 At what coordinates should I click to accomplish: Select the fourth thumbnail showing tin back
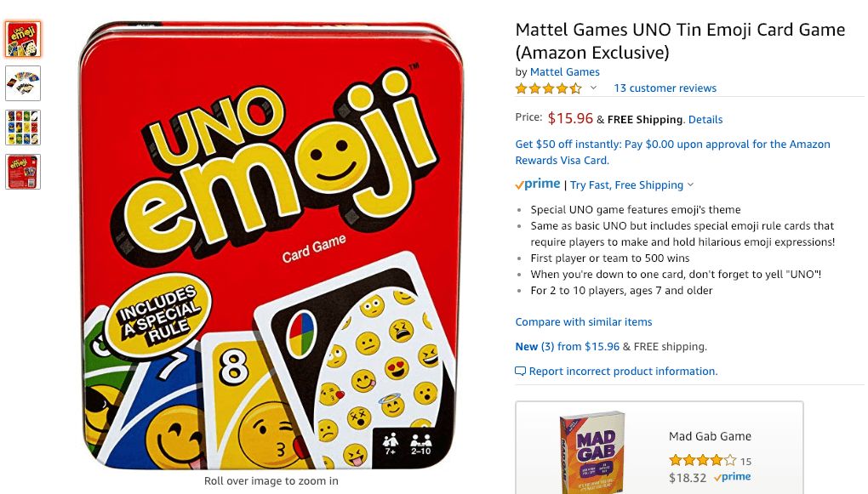[23, 172]
